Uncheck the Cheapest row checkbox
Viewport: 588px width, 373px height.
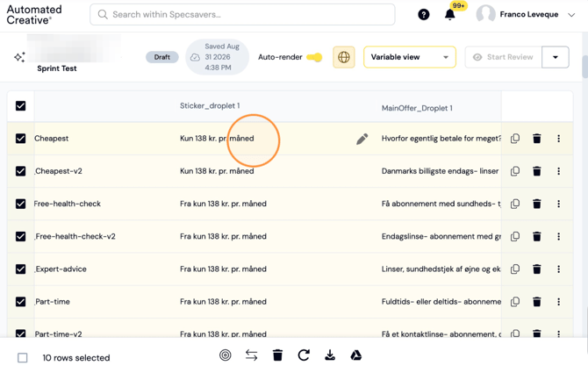[x=21, y=139]
